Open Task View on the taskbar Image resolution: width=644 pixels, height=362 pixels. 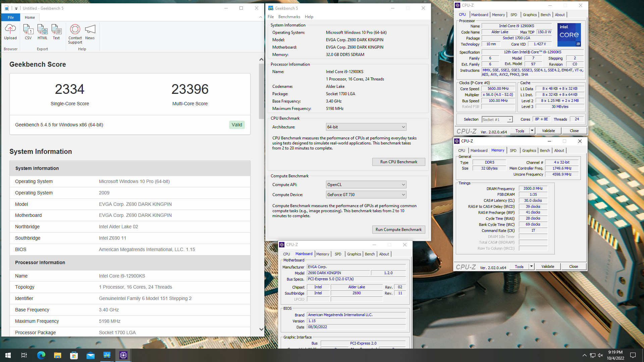(x=24, y=355)
